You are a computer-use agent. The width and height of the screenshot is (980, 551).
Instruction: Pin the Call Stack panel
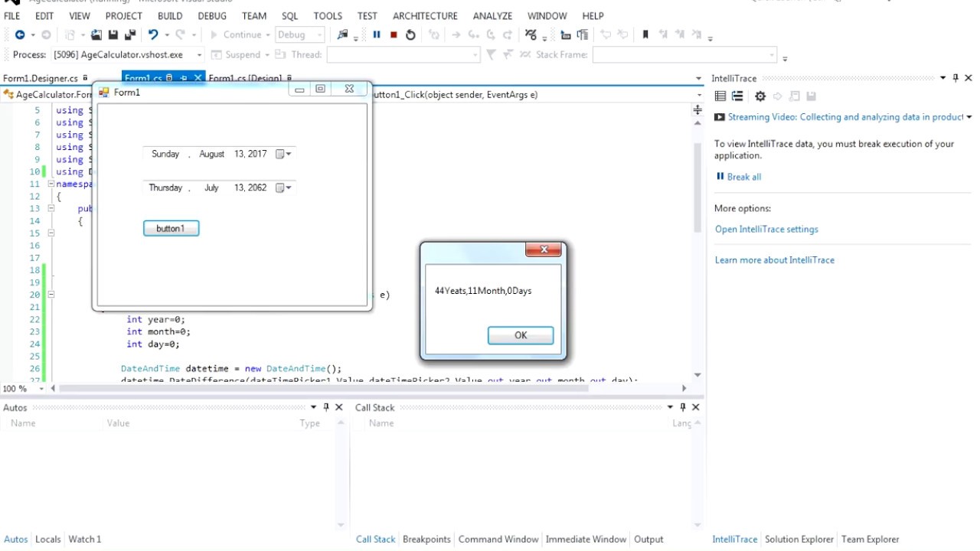[x=683, y=407]
